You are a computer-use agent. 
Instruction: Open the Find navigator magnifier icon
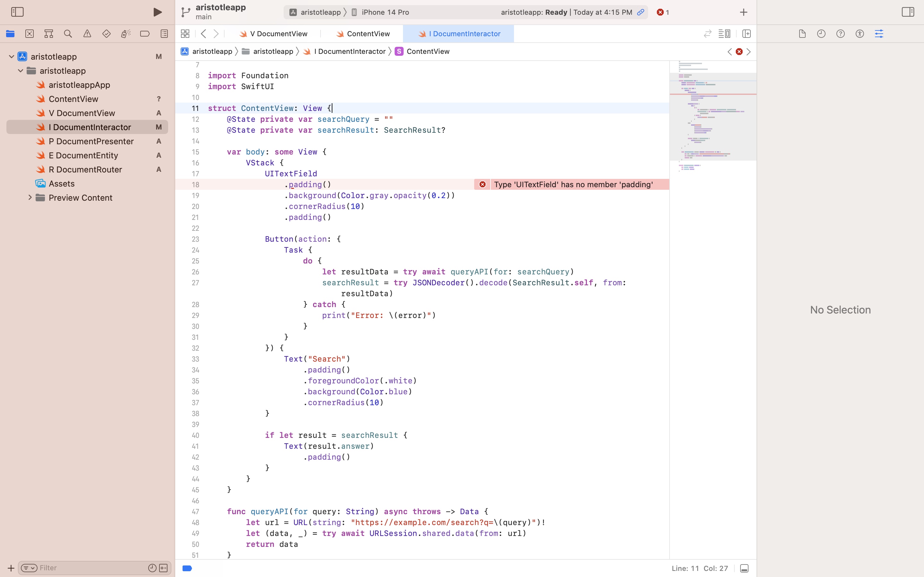tap(68, 34)
